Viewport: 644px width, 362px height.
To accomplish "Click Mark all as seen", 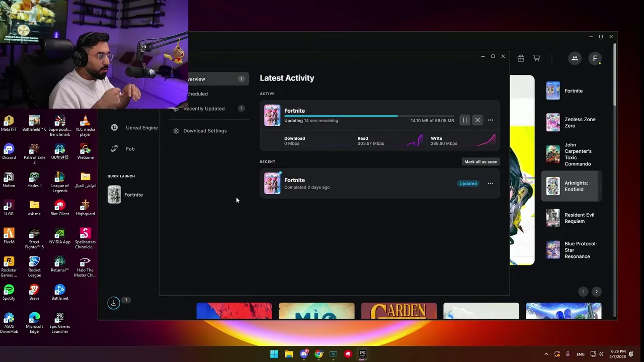I will pyautogui.click(x=480, y=162).
